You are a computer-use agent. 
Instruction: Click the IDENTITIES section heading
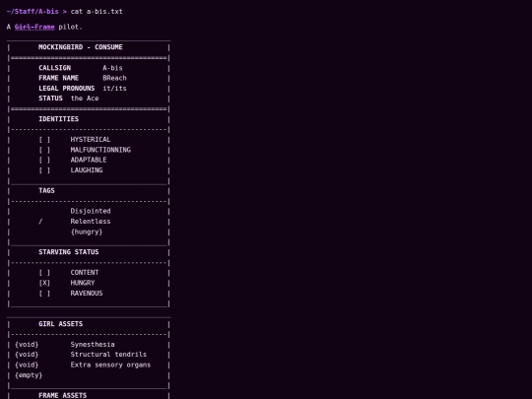[x=58, y=119]
